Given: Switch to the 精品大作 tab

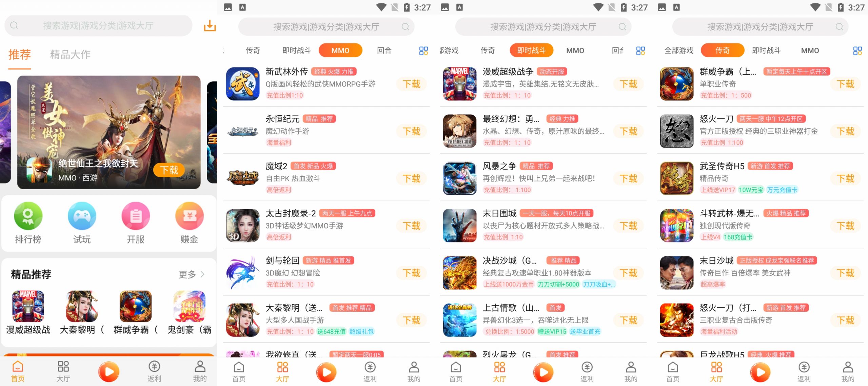Looking at the screenshot, I should pyautogui.click(x=70, y=54).
